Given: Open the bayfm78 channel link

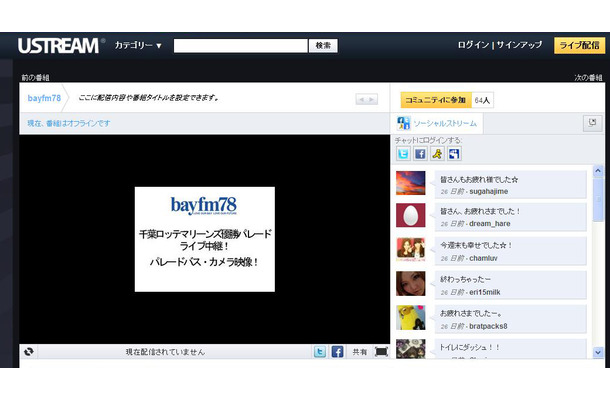Looking at the screenshot, I should tap(44, 98).
